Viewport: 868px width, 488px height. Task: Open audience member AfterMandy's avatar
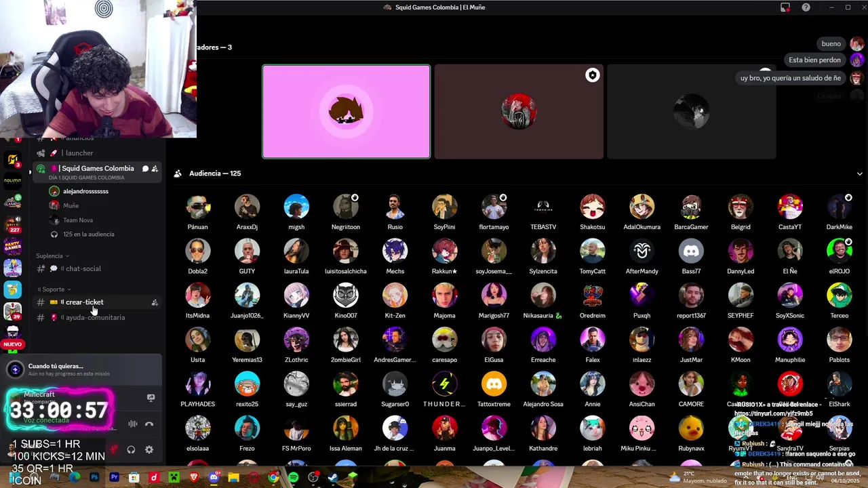[x=642, y=251]
